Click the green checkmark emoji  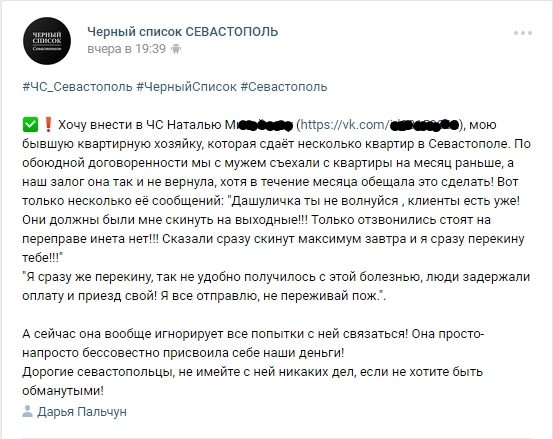coord(30,124)
